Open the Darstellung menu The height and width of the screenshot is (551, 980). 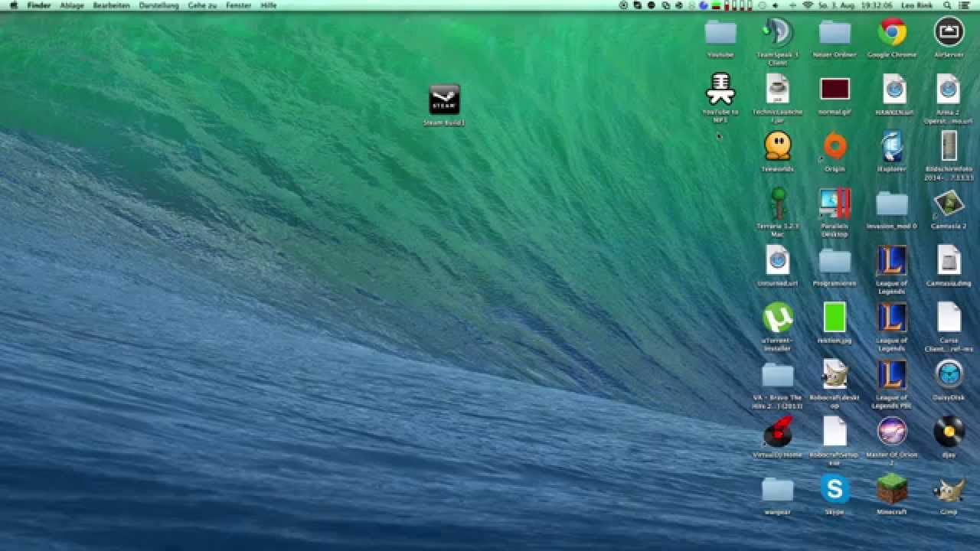(x=158, y=5)
